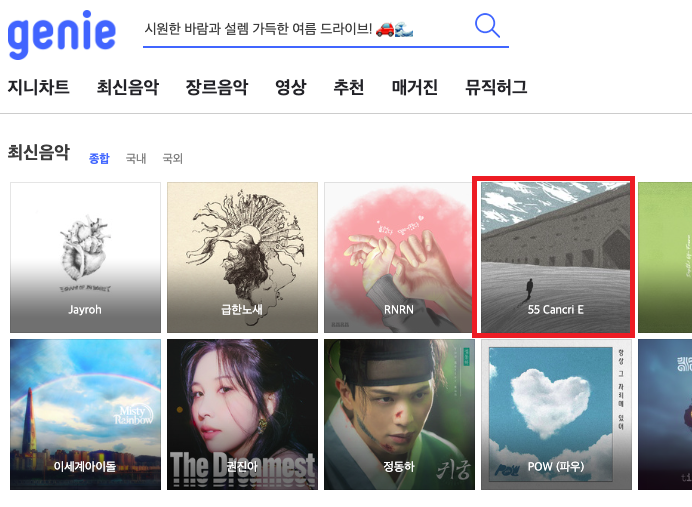Select the 권진아 The Dreamest album
Screen dimensions: 692x507
242,414
